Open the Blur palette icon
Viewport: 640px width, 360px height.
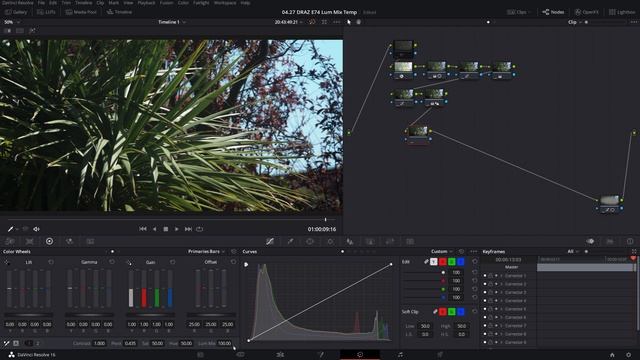coord(350,241)
